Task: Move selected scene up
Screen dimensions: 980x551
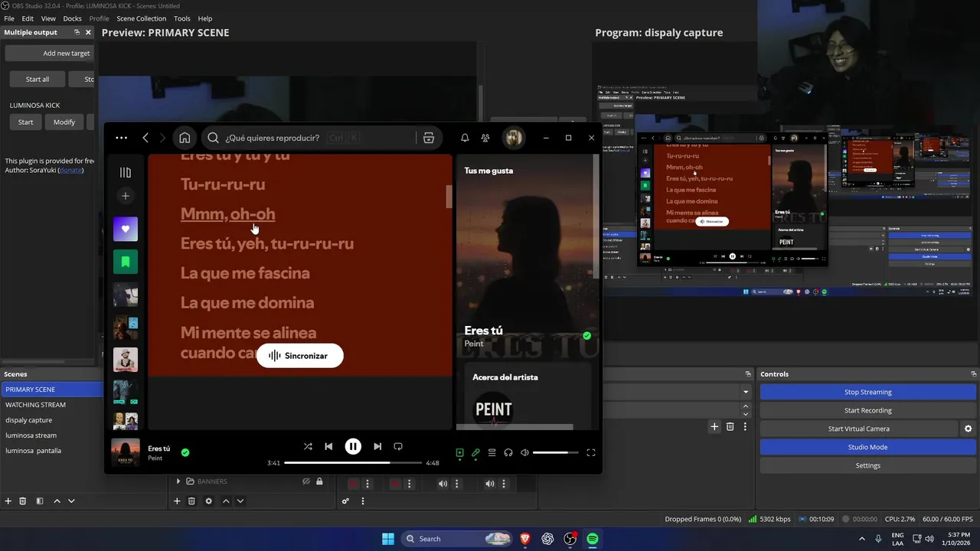Action: coord(57,501)
